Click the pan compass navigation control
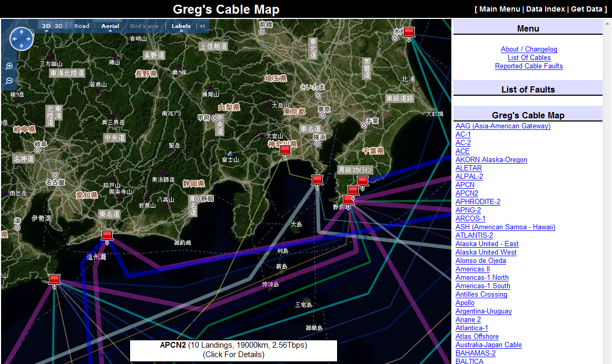This screenshot has width=612, height=364. (22, 39)
